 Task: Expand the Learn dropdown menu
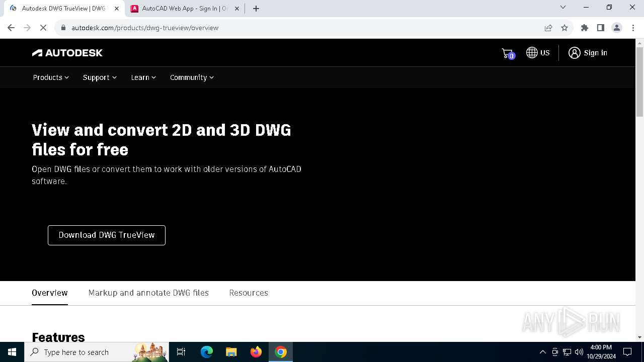click(x=143, y=77)
